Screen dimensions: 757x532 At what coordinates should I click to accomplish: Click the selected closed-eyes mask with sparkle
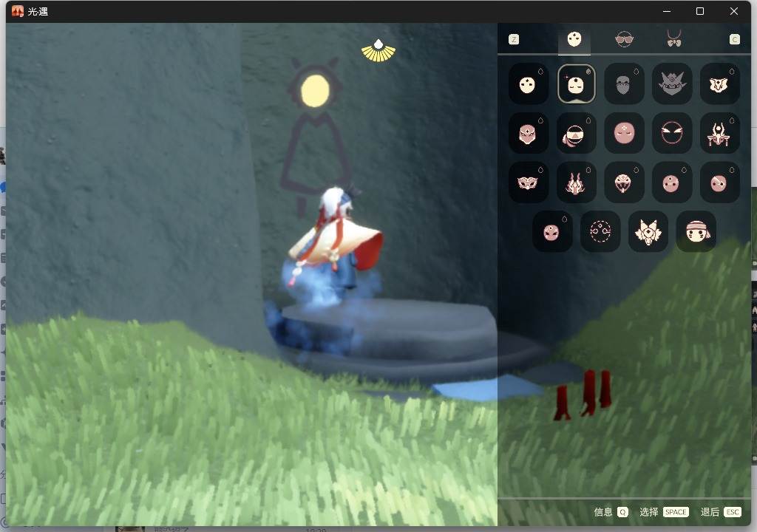pos(576,84)
